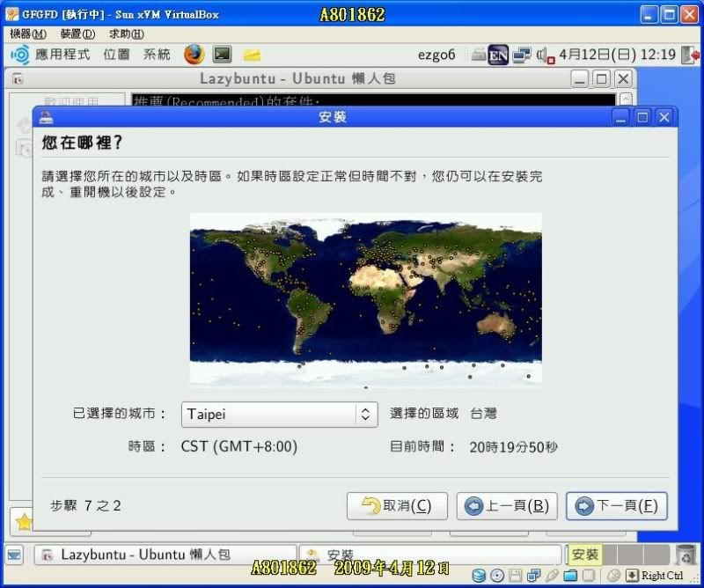
Task: Click the star icon in Lazybuntu window
Action: (x=24, y=522)
